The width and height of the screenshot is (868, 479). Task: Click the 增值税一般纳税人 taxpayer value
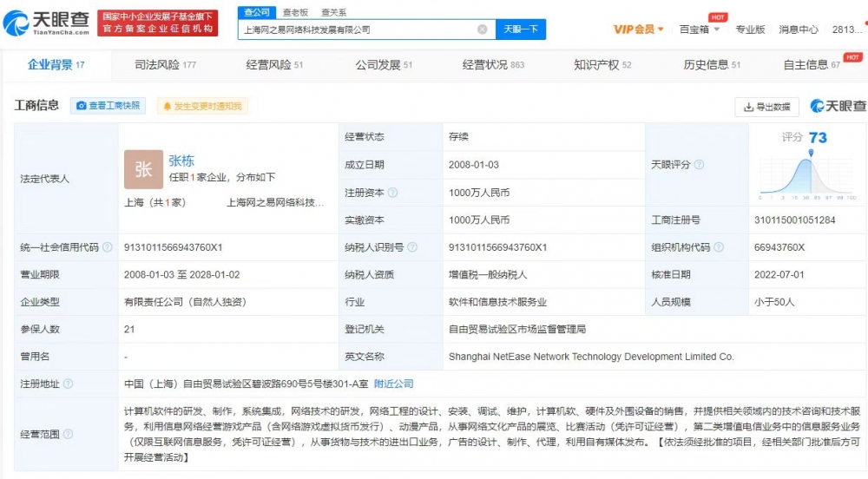(x=488, y=274)
